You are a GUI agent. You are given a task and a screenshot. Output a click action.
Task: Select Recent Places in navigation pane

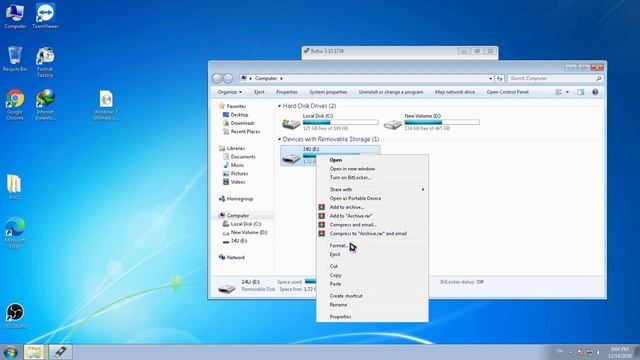point(241,131)
